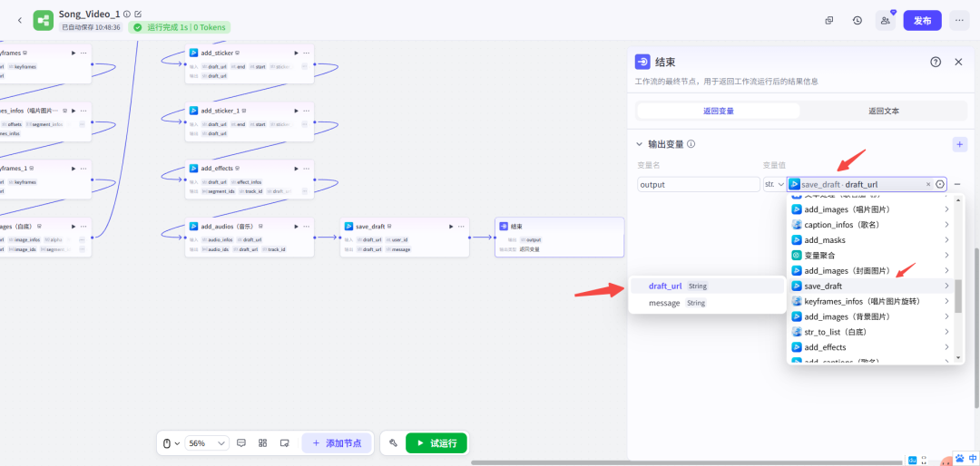Open more options on add_audios node
Viewport: 980px width, 466px height.
(x=307, y=226)
